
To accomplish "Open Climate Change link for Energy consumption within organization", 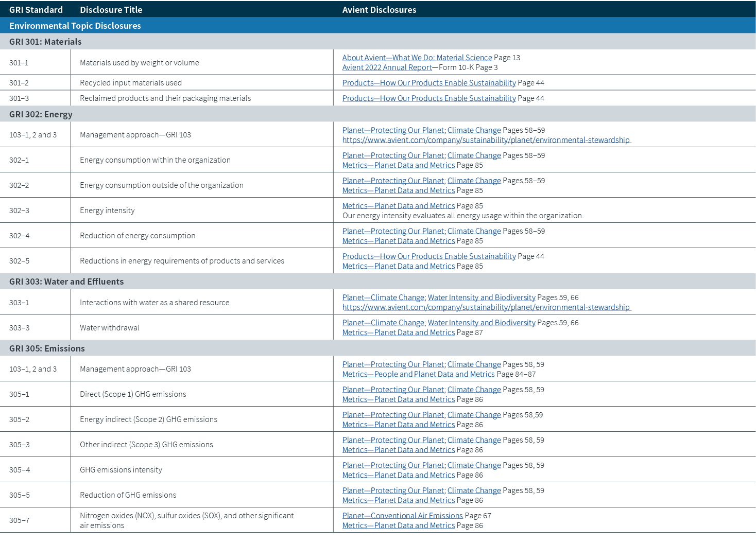I will coord(474,155).
